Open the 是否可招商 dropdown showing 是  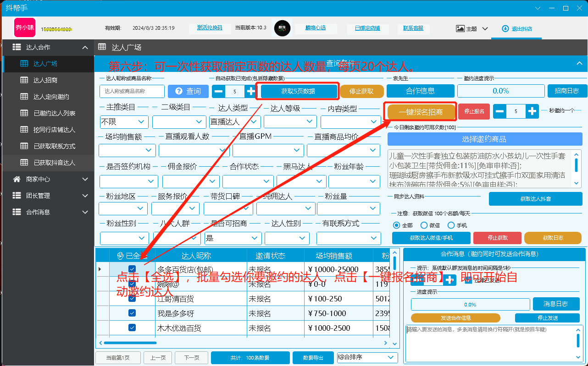point(233,238)
